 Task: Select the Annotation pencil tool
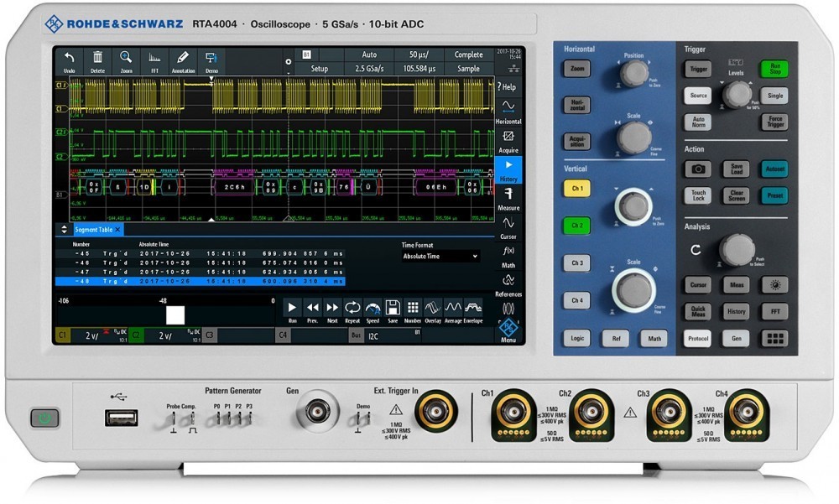point(183,62)
